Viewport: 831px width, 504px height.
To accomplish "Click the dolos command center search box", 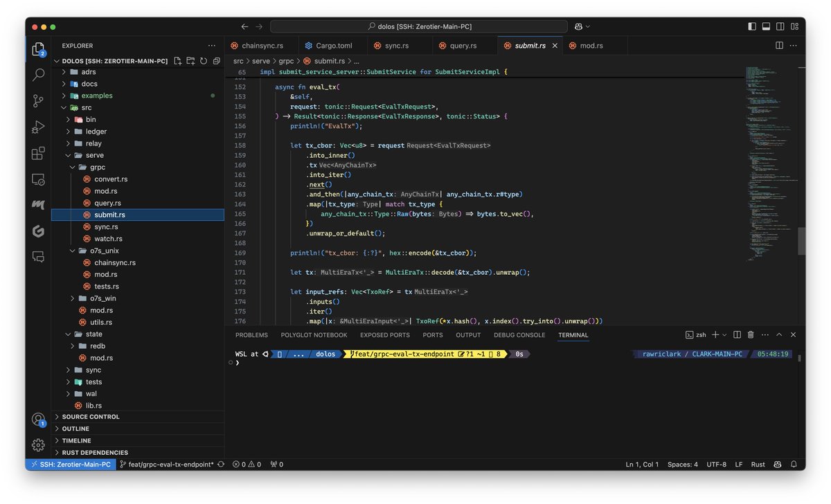I will [x=419, y=26].
